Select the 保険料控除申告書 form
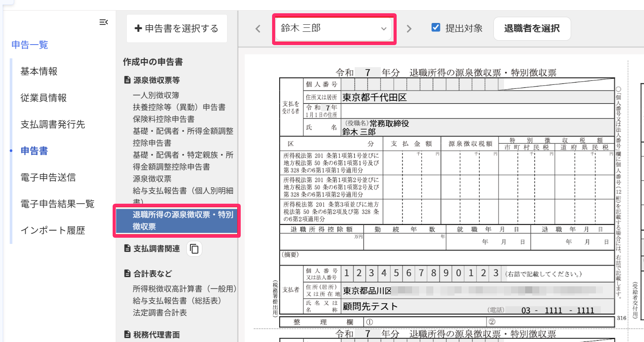644x342 pixels. coord(163,119)
